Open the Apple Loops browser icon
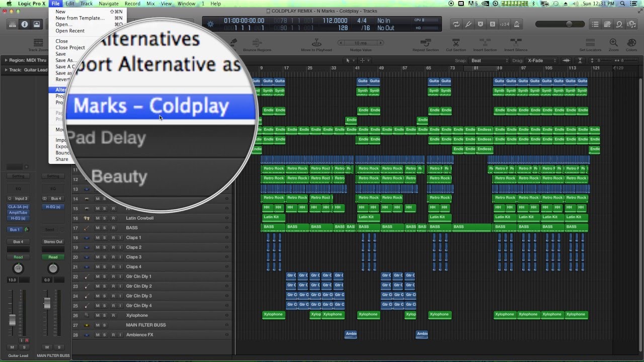Image resolution: width=644 pixels, height=362 pixels. pyautogui.click(x=619, y=24)
